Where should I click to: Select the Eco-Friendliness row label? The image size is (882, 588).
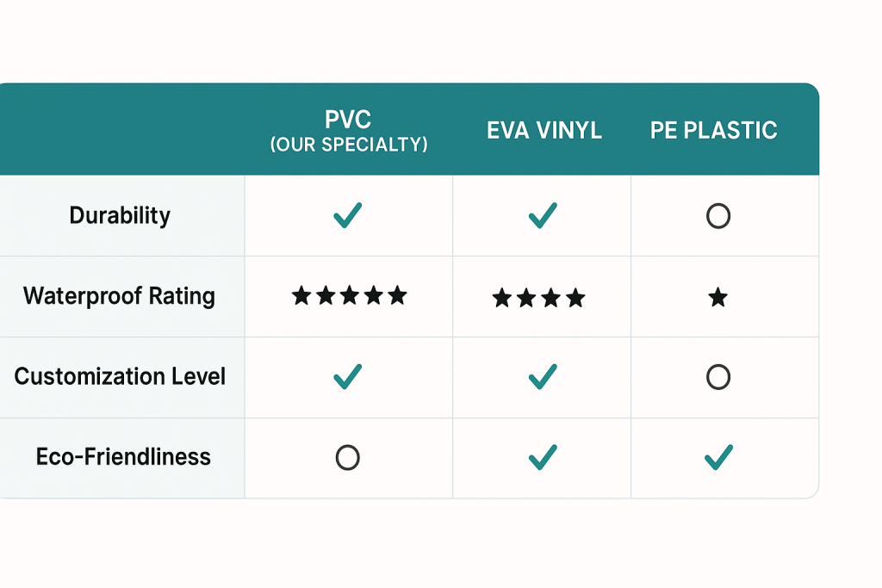(123, 456)
